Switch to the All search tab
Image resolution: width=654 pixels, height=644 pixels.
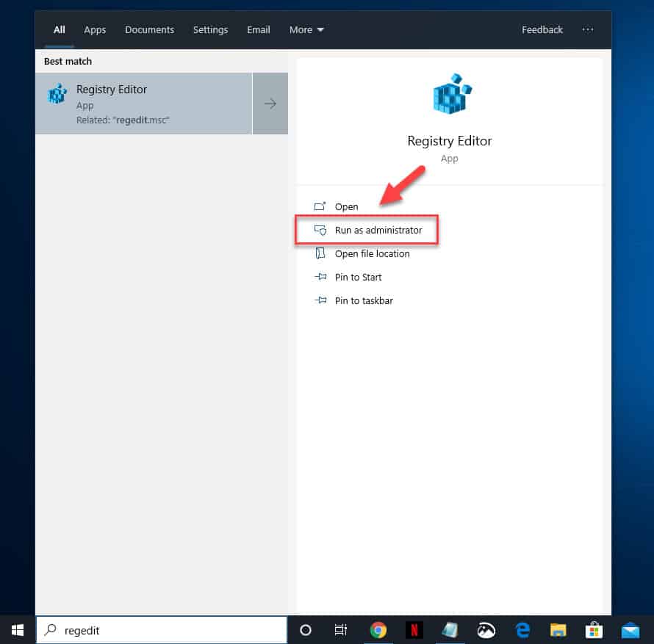(60, 30)
